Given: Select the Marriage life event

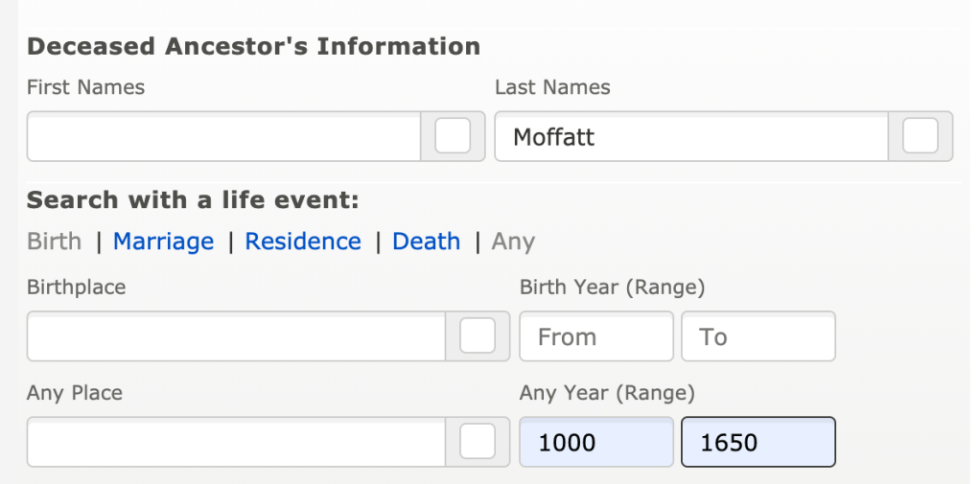Looking at the screenshot, I should pyautogui.click(x=163, y=242).
